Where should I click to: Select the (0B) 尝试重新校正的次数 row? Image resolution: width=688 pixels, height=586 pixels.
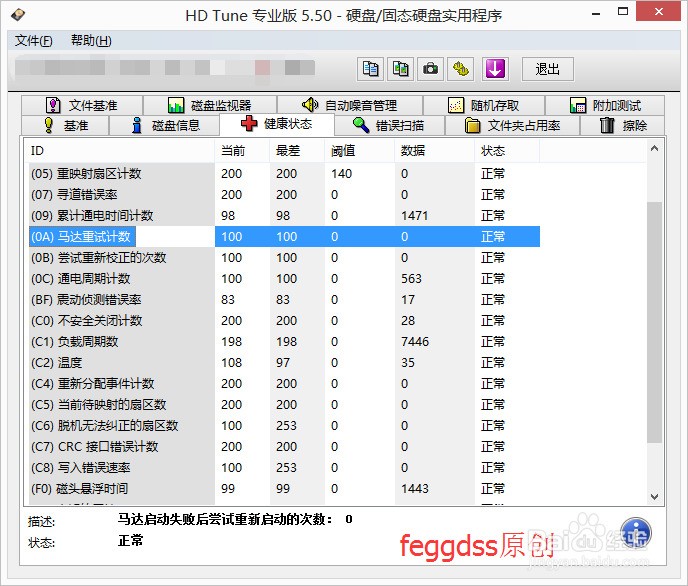tap(284, 258)
